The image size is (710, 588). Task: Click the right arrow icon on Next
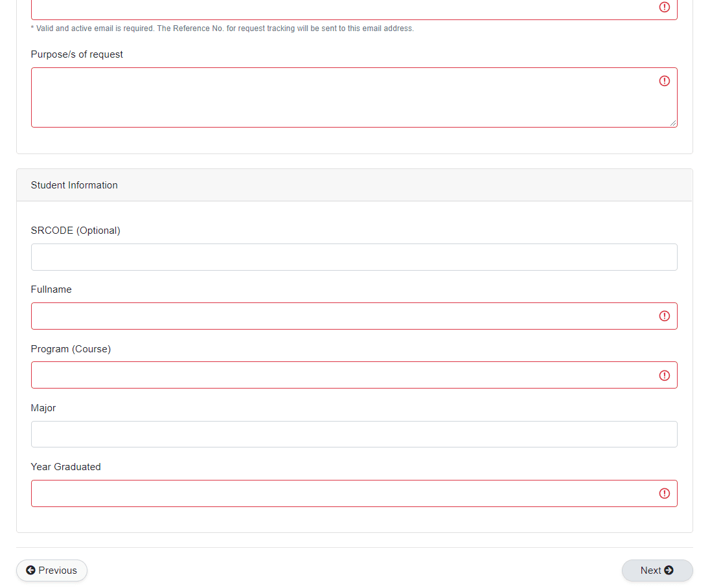tap(669, 571)
